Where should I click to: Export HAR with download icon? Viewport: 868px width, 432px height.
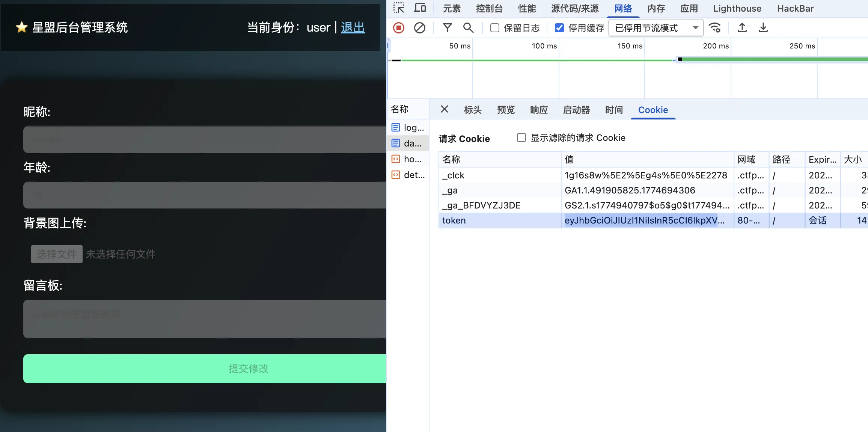[763, 28]
